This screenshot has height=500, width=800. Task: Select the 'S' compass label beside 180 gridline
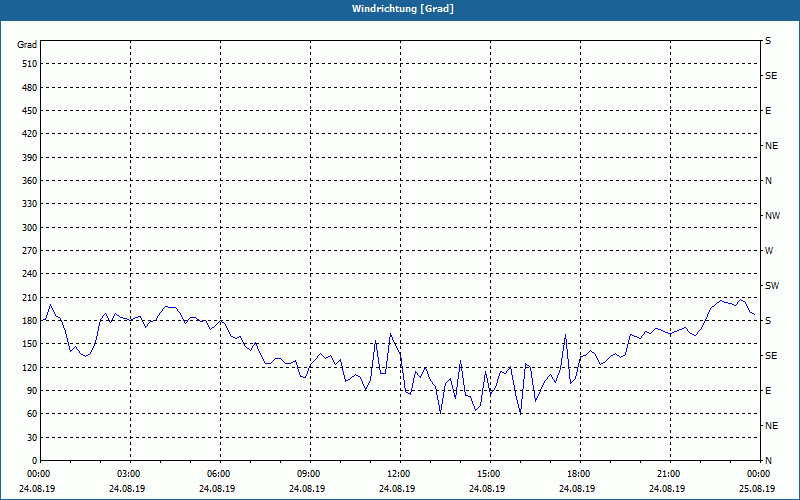pyautogui.click(x=768, y=320)
